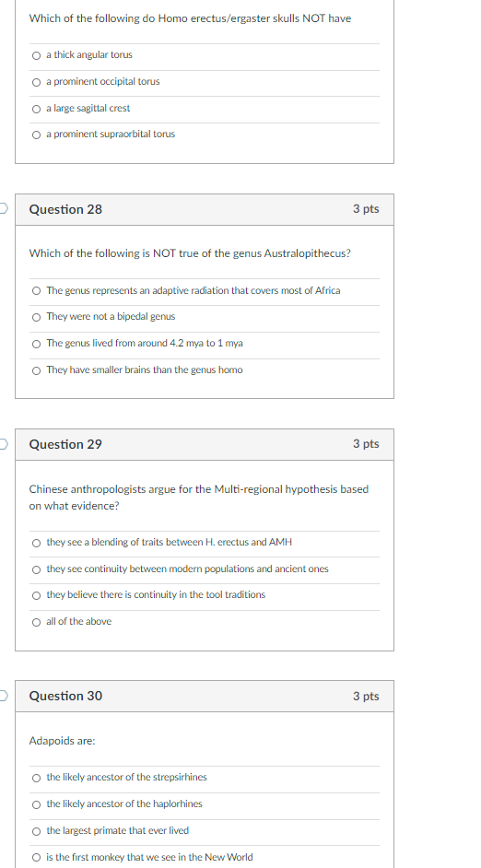Viewport: 481px width, 868px height.
Task: Click the Question 28 header title
Action: pos(65,209)
